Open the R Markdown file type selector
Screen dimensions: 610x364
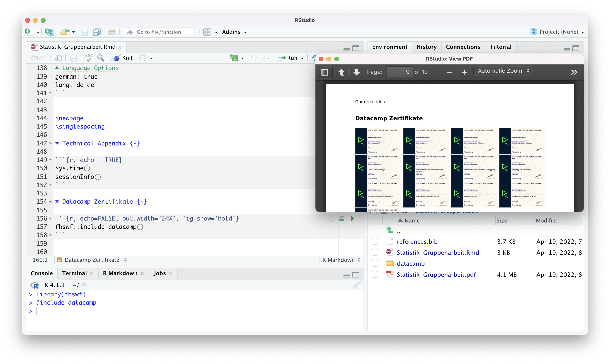[x=341, y=260]
